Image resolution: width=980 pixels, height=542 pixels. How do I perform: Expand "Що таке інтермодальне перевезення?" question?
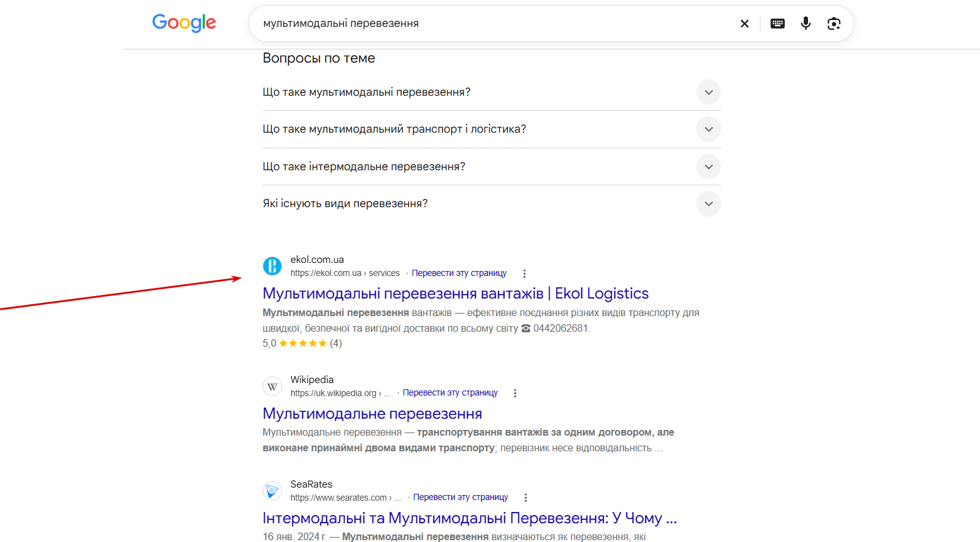[x=492, y=166]
